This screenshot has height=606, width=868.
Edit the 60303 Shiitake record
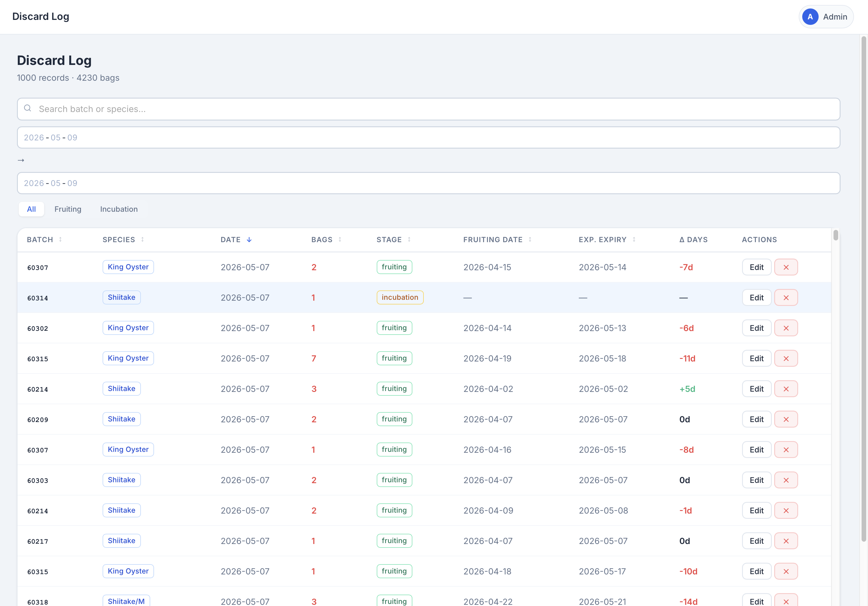[x=756, y=480]
